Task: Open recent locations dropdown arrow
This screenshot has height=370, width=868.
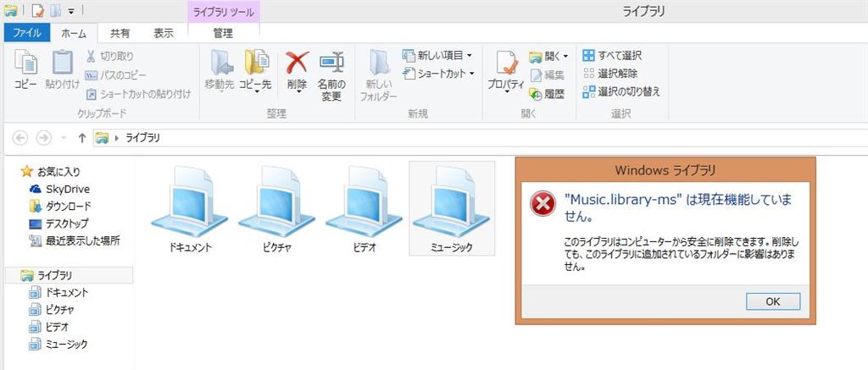Action: point(63,138)
